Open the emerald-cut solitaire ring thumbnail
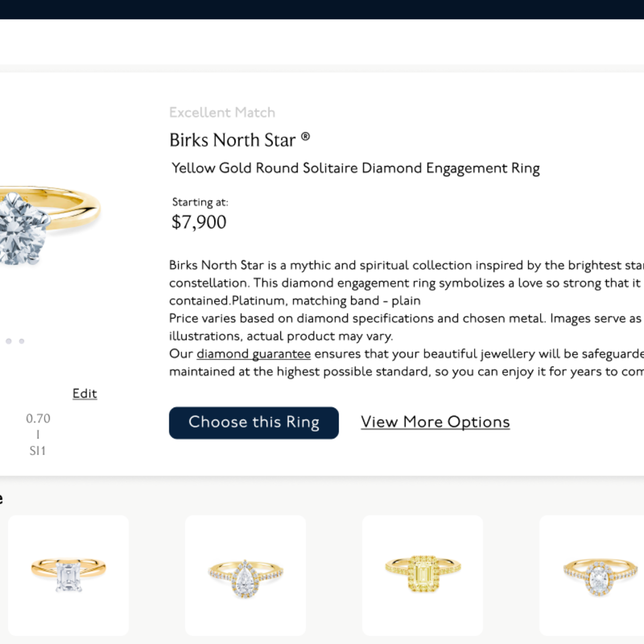This screenshot has width=644, height=644. (68, 575)
